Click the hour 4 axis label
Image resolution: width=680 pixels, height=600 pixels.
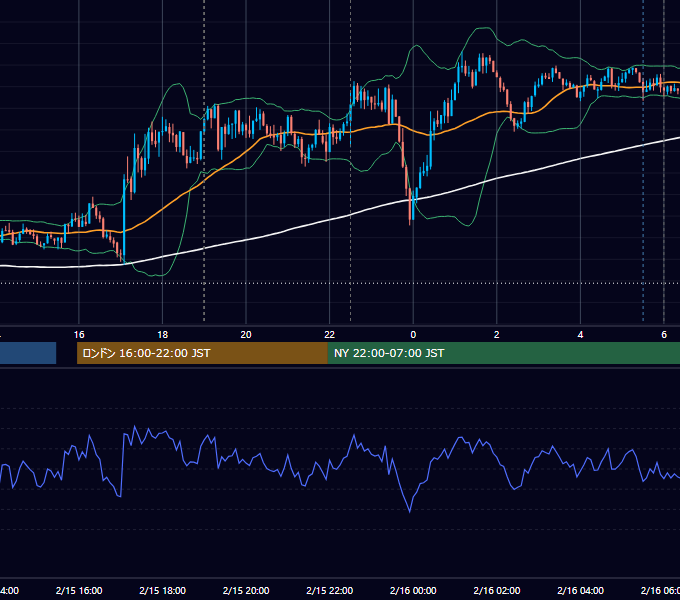580,335
